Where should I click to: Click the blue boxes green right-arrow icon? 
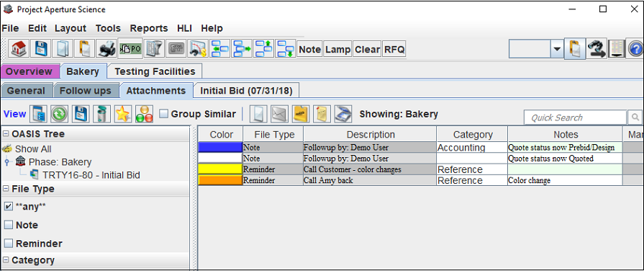242,49
